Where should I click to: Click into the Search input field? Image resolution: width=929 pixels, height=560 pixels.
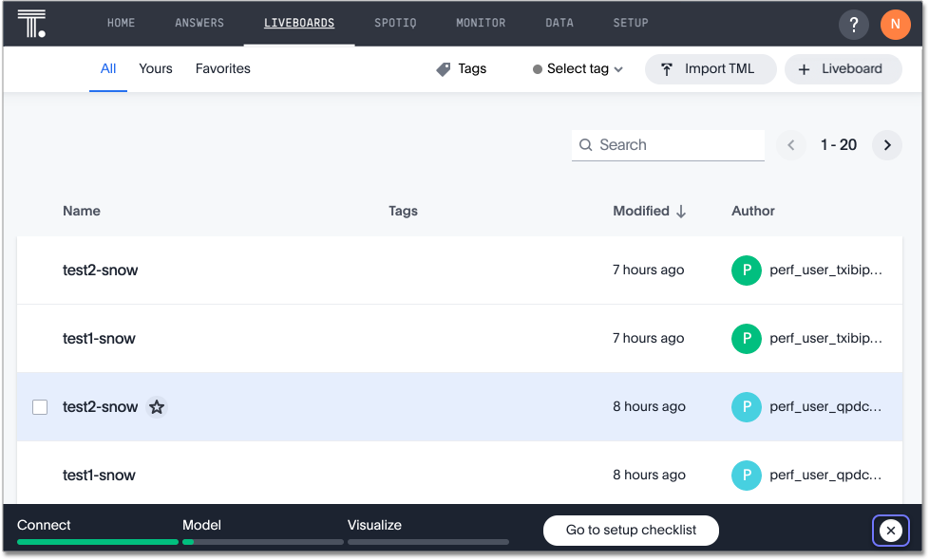678,145
